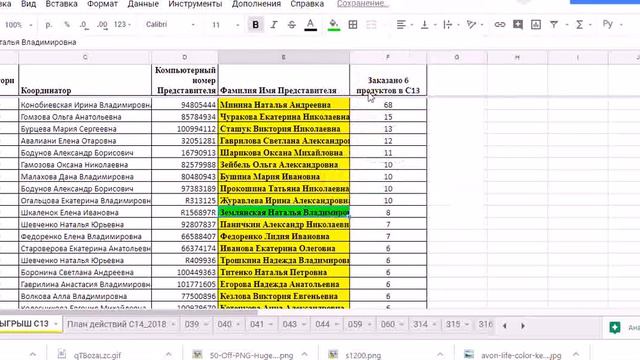Open sheet 314 tab dropdown arrow
This screenshot has width=640, height=360.
[434, 325]
